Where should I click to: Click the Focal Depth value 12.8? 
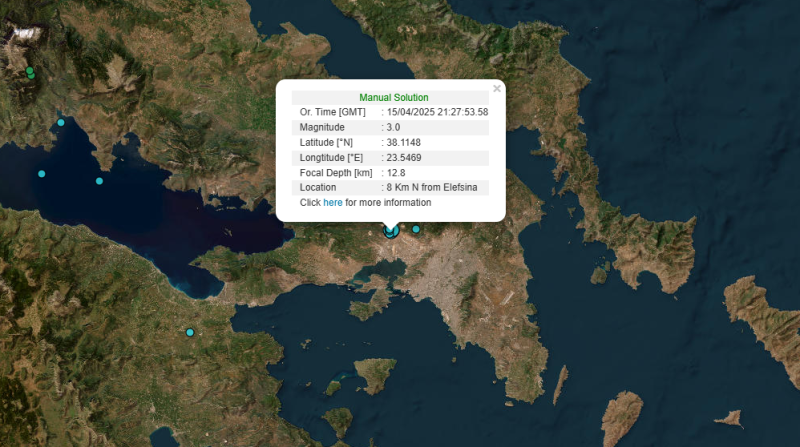(396, 173)
